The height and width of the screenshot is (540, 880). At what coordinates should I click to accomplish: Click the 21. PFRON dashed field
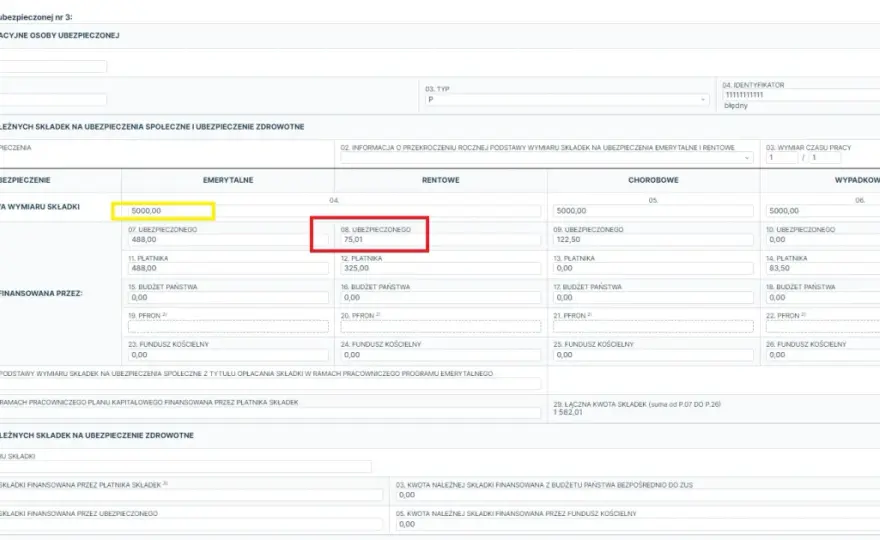click(653, 326)
